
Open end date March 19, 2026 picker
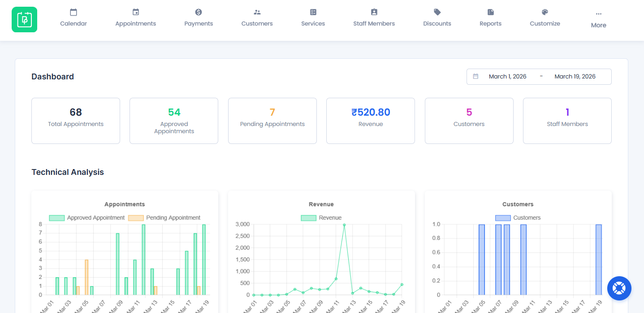coord(575,77)
